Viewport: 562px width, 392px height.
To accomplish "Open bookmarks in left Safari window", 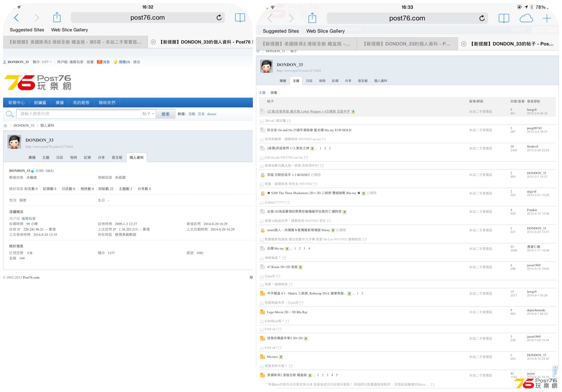I will pyautogui.click(x=240, y=18).
